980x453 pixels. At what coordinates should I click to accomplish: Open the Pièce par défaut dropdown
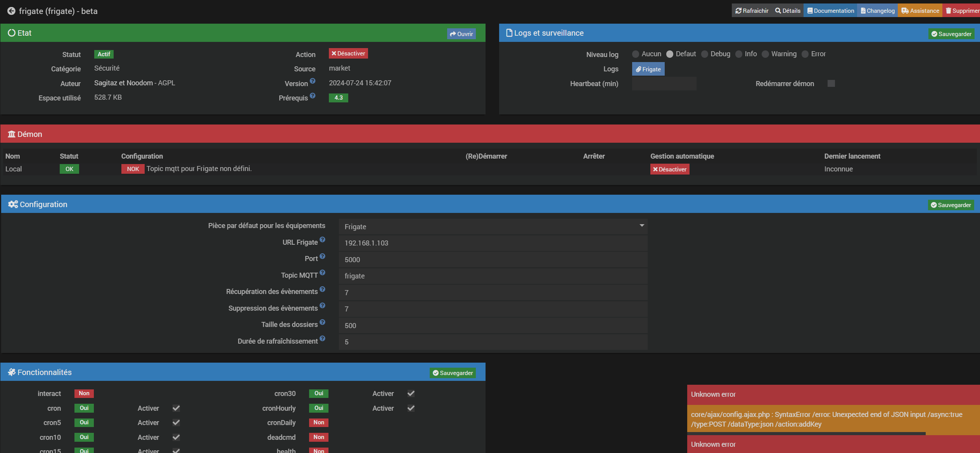tap(493, 226)
